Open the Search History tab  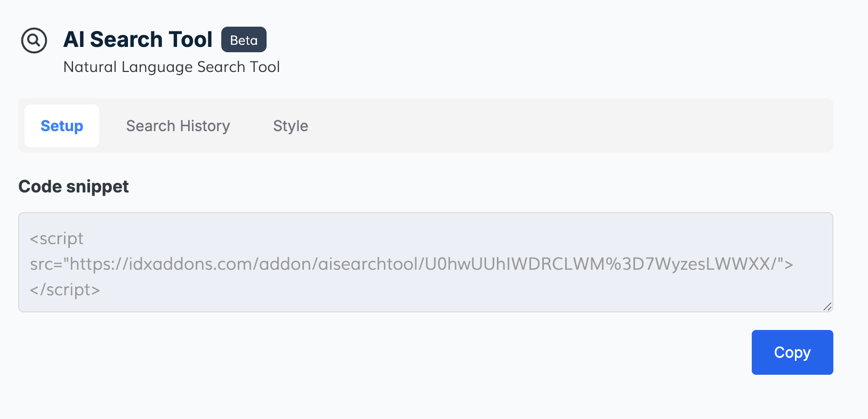[x=178, y=126]
